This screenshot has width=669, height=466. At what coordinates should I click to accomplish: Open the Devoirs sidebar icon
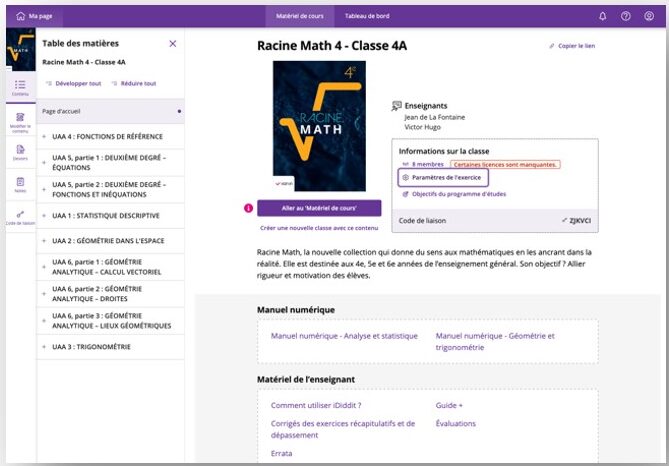[20, 153]
